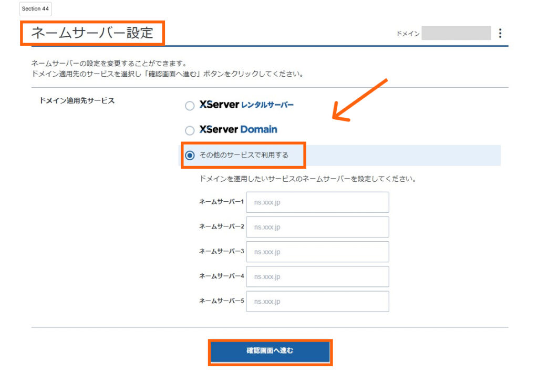The height and width of the screenshot is (392, 538).
Task: Click the 確認画面へ進む button
Action: pos(270,352)
